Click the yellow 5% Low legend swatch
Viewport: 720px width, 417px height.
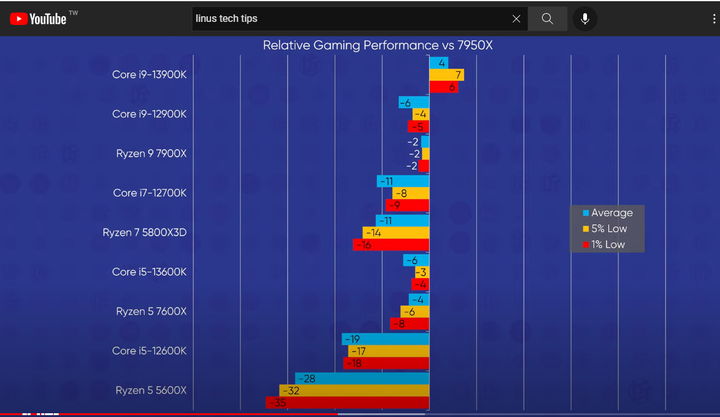(585, 229)
